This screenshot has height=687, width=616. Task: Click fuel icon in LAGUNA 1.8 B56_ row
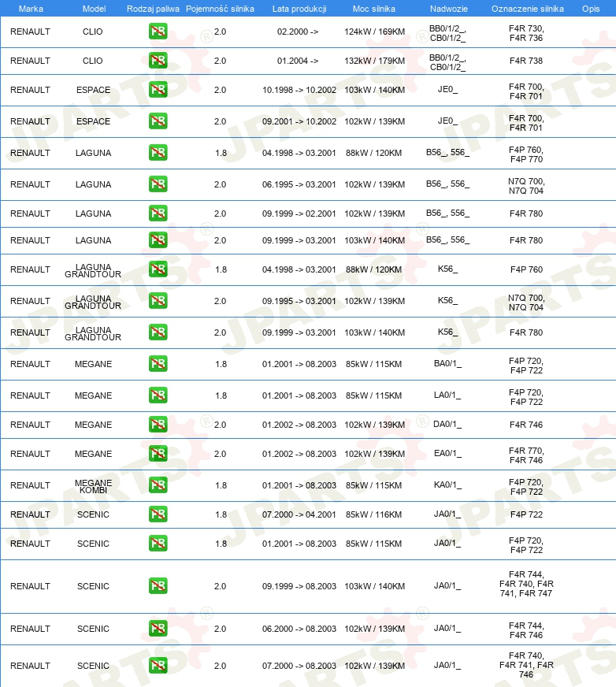click(x=158, y=153)
